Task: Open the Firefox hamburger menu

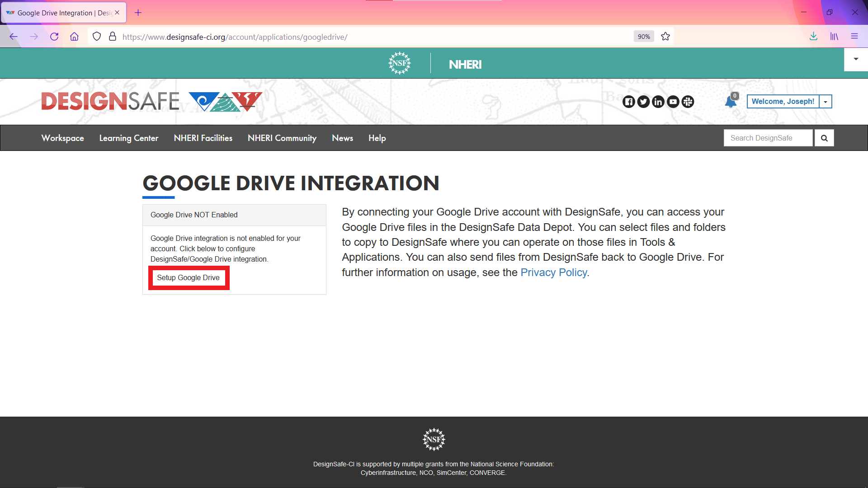Action: coord(854,37)
